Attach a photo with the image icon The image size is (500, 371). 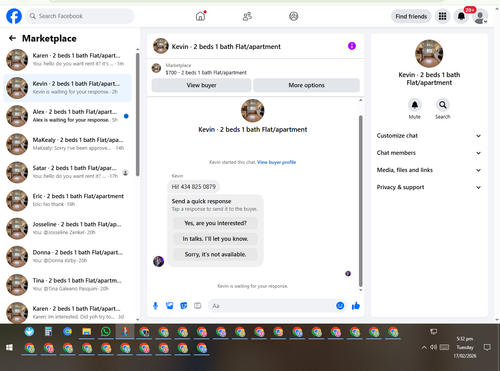170,306
